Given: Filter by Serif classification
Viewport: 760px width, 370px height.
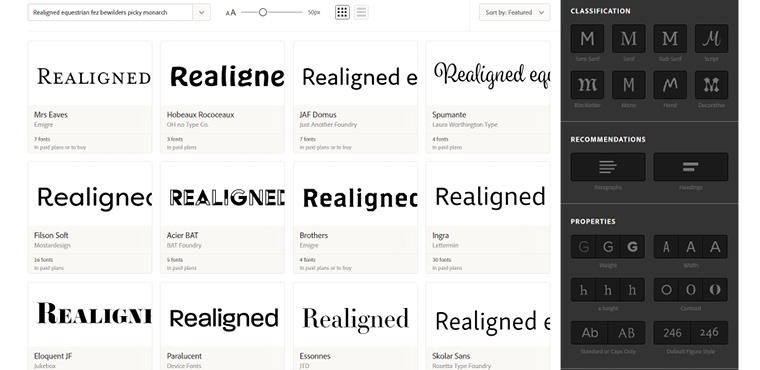Looking at the screenshot, I should pos(629,39).
